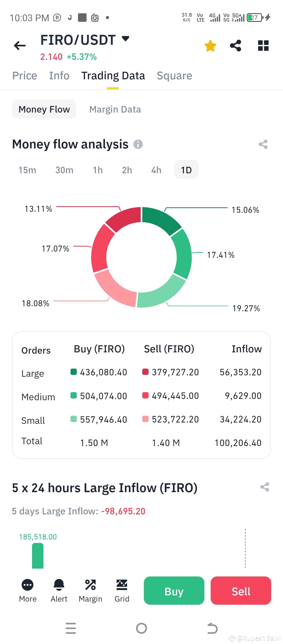Viewport: 283px width, 644px height.
Task: Click the dark green 15.06% donut segment
Action: click(160, 219)
